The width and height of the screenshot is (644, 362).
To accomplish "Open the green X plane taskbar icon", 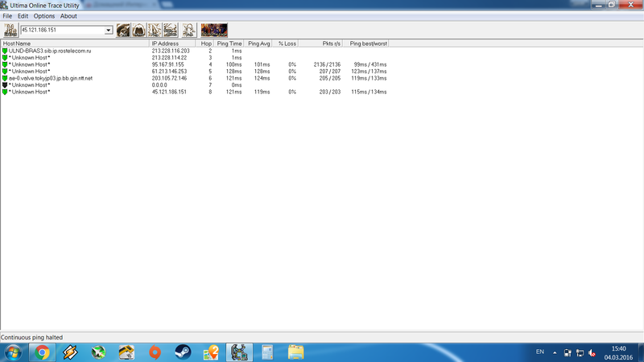I will pyautogui.click(x=98, y=352).
